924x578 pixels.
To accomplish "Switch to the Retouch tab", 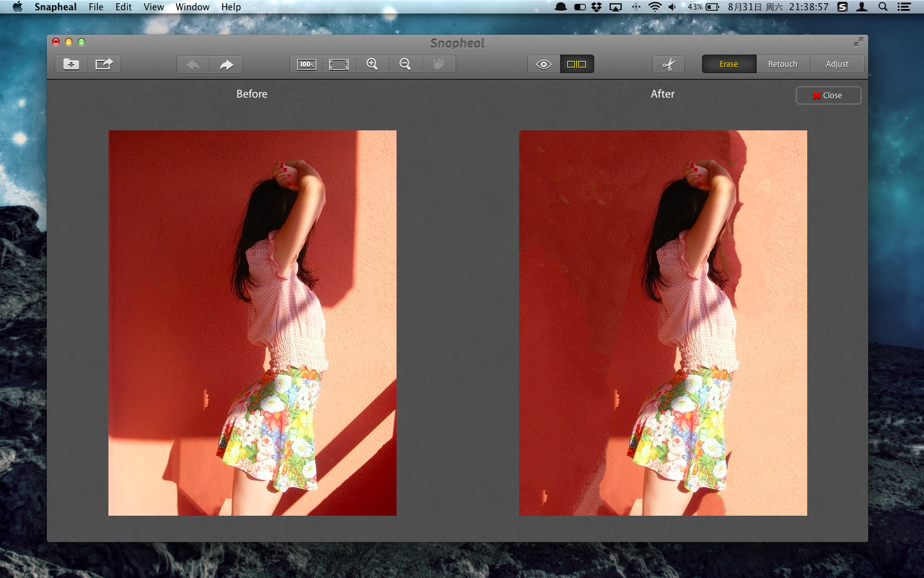I will 783,64.
